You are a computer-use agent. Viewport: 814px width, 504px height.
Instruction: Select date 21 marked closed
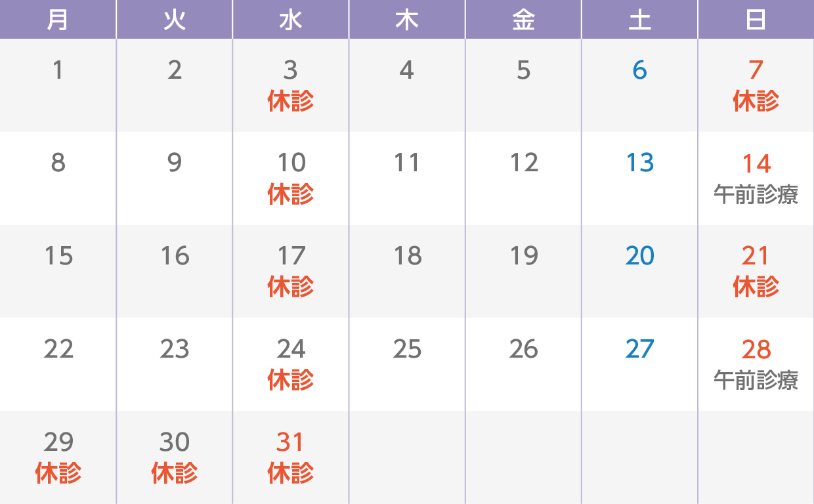756,256
